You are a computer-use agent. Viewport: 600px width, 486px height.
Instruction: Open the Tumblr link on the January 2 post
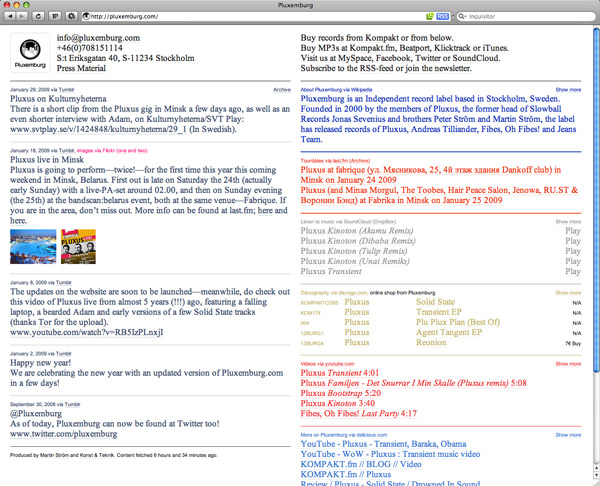(x=64, y=354)
